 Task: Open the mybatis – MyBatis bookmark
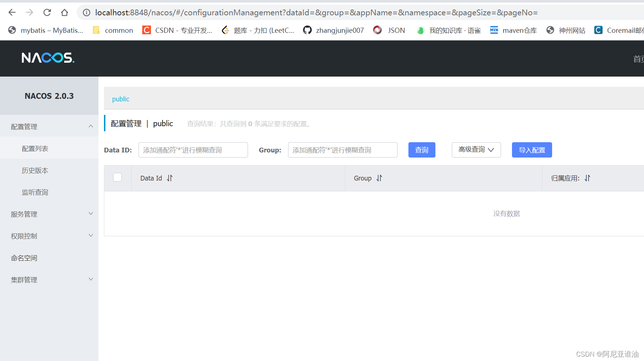click(x=46, y=30)
